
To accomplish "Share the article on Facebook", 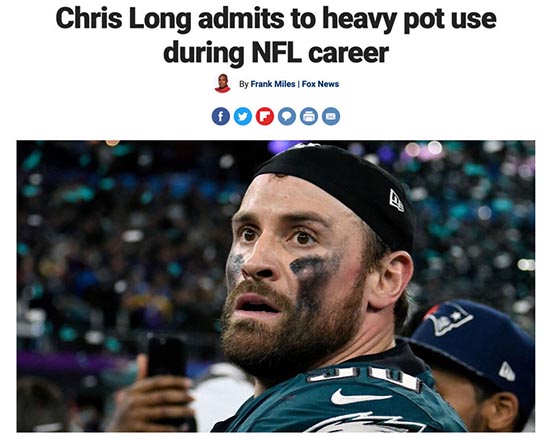I will (x=221, y=116).
